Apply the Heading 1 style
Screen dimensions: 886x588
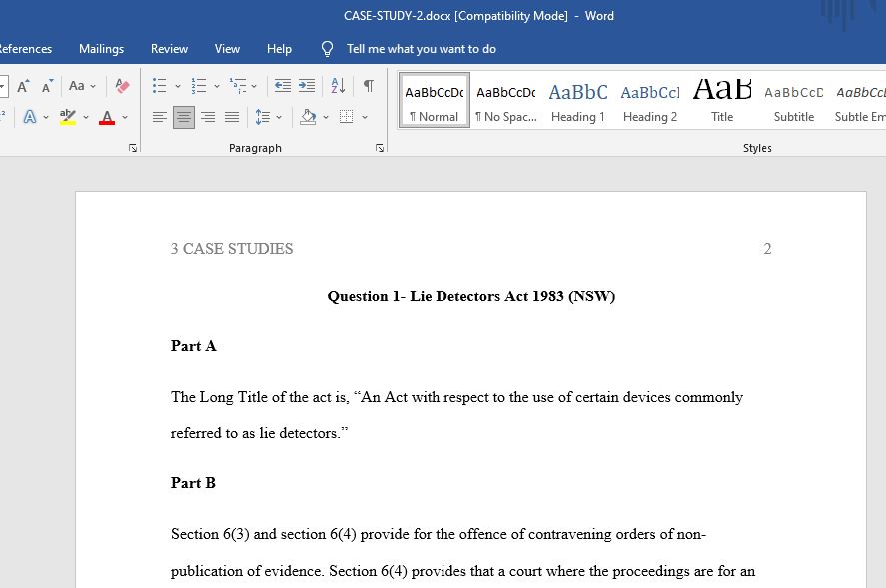click(578, 100)
